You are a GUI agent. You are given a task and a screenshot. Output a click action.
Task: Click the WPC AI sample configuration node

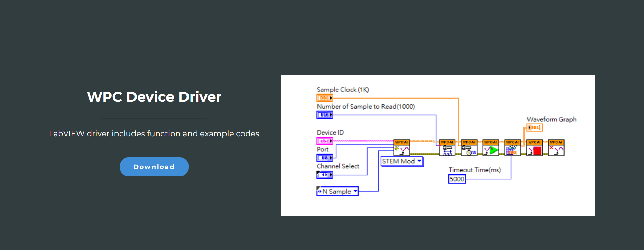447,148
